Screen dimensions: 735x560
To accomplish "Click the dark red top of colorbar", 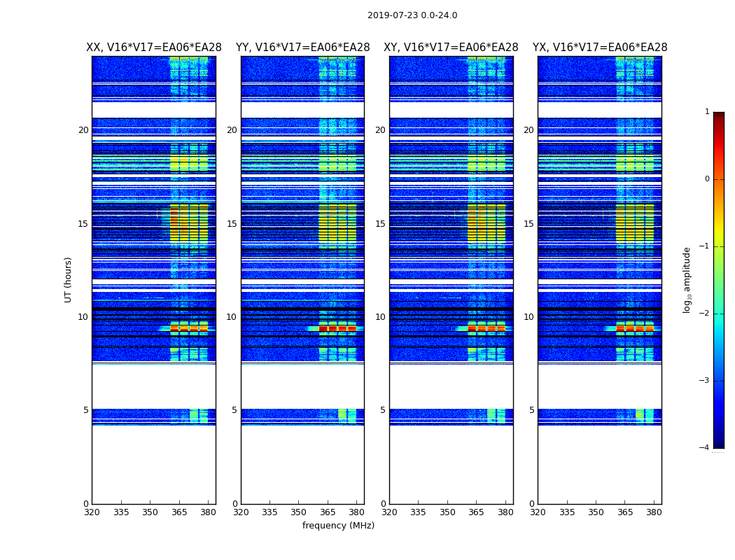I will point(719,118).
